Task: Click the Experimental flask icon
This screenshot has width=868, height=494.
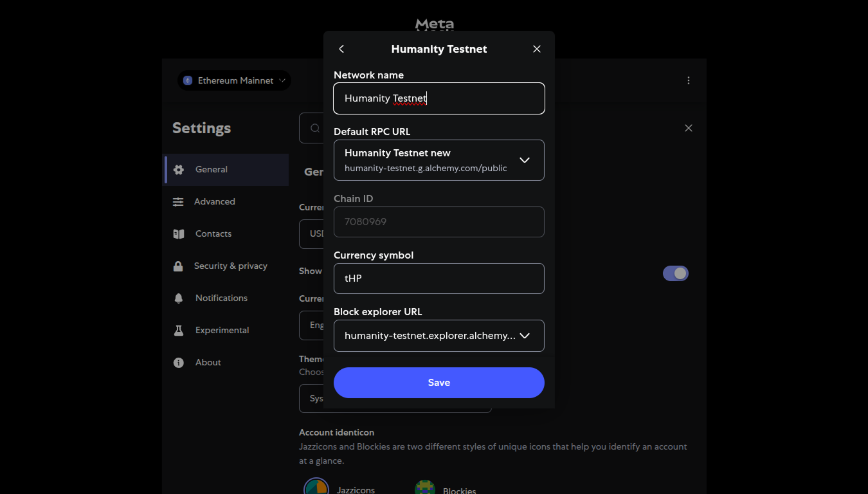Action: [x=179, y=331]
